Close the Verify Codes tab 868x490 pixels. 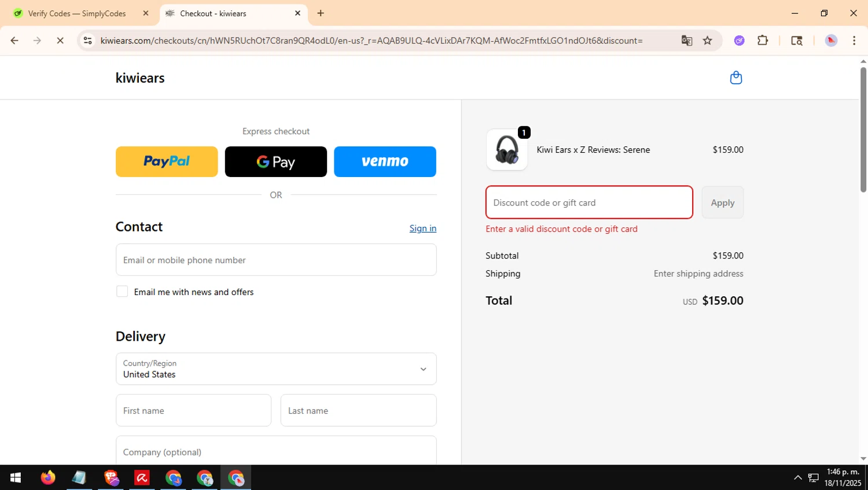(146, 13)
